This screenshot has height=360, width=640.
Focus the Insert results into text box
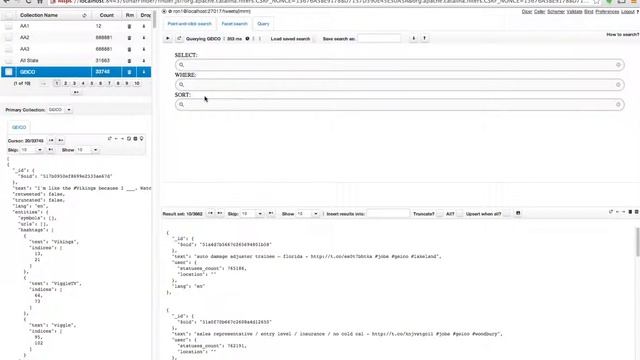(388, 213)
